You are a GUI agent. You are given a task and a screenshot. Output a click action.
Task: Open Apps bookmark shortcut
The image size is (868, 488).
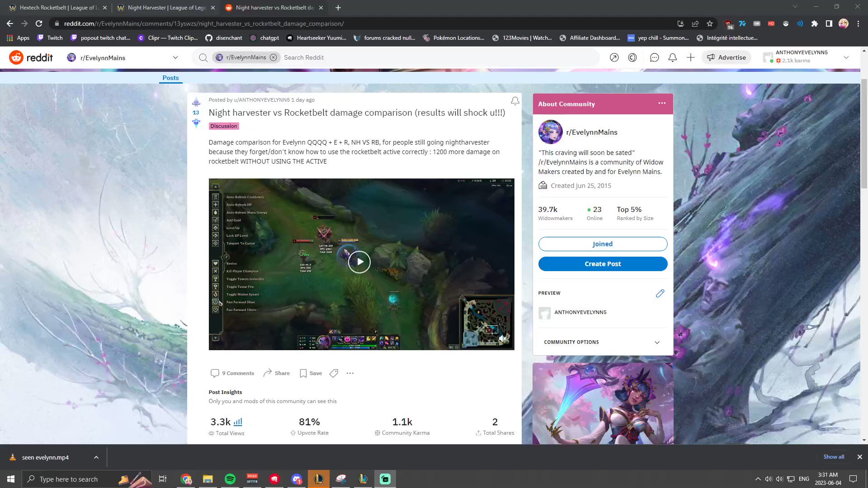point(18,38)
